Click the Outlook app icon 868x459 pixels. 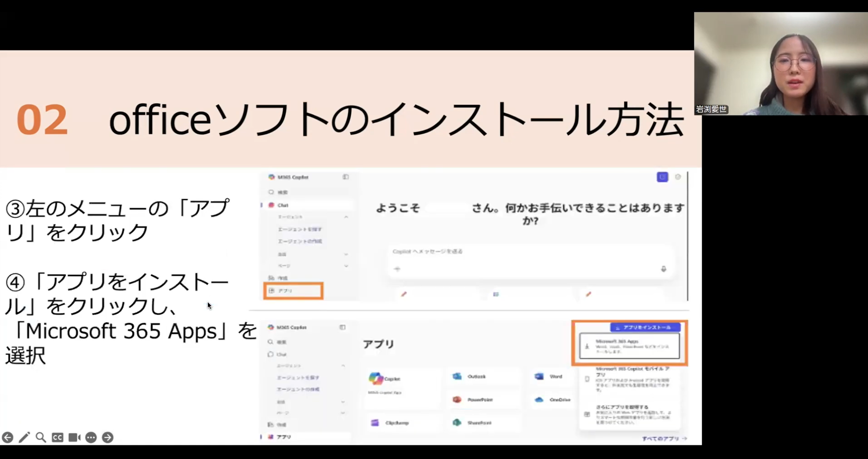(x=458, y=376)
